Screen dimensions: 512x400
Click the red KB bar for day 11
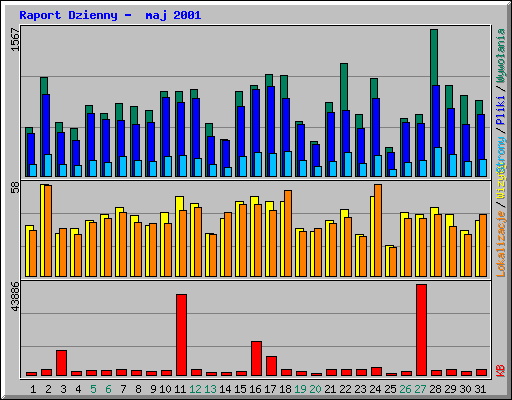(181, 335)
